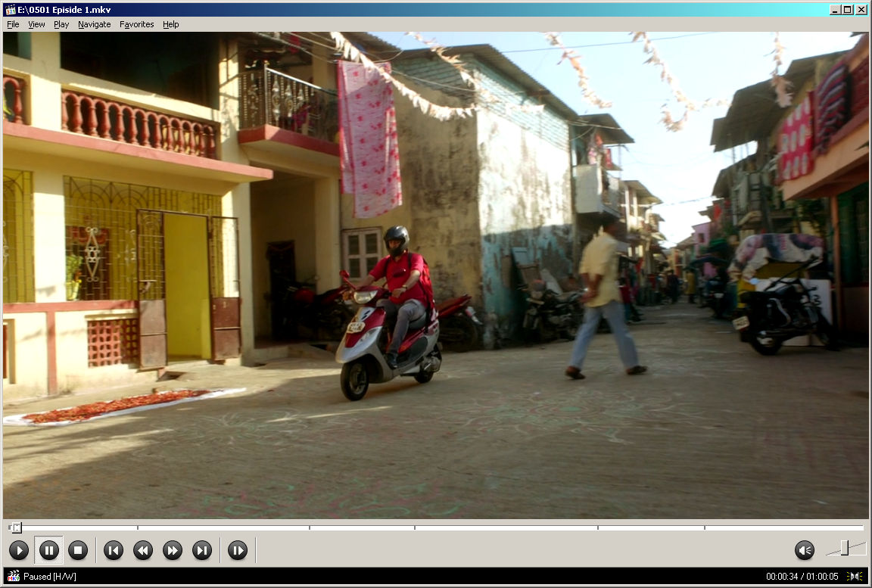Click the seek bar position handle
This screenshot has height=588, width=872.
(16, 527)
